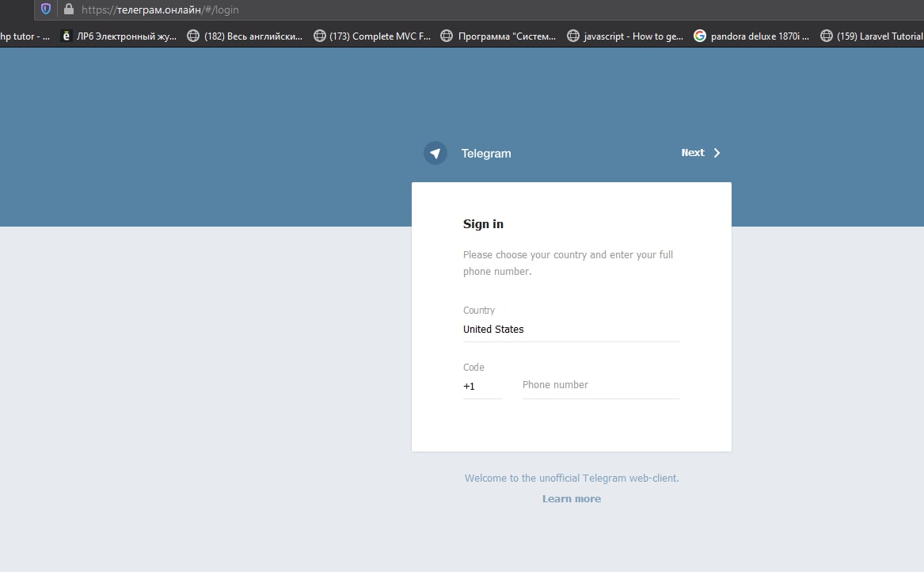924x572 pixels.
Task: Click the 'Telegram' header title
Action: [x=486, y=154]
